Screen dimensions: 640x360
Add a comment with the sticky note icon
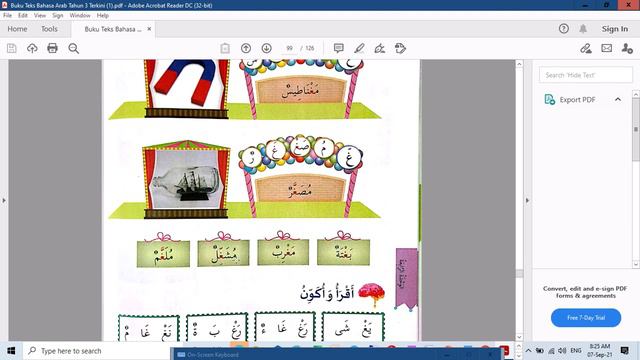click(x=338, y=48)
